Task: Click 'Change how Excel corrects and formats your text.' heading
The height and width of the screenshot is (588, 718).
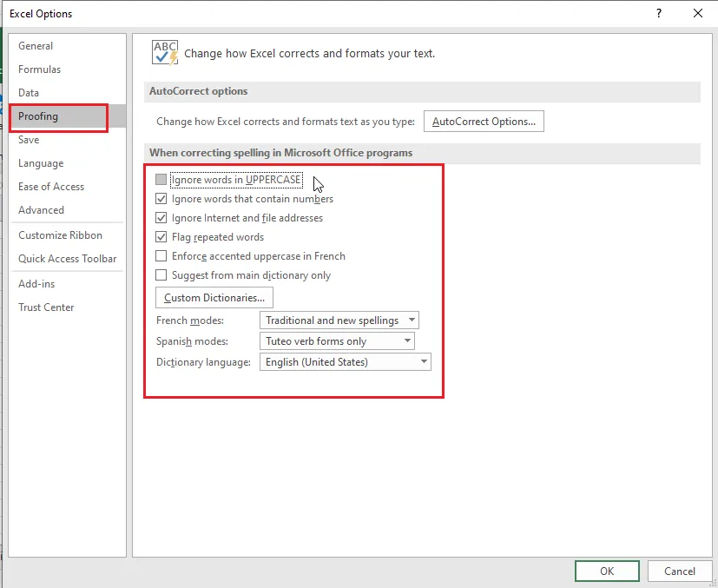Action: 310,54
